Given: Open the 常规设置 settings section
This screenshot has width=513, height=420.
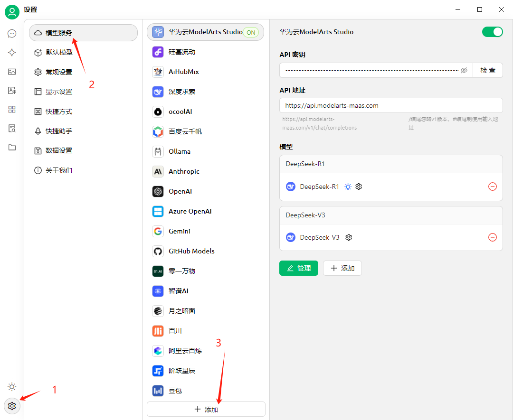Looking at the screenshot, I should [x=84, y=72].
